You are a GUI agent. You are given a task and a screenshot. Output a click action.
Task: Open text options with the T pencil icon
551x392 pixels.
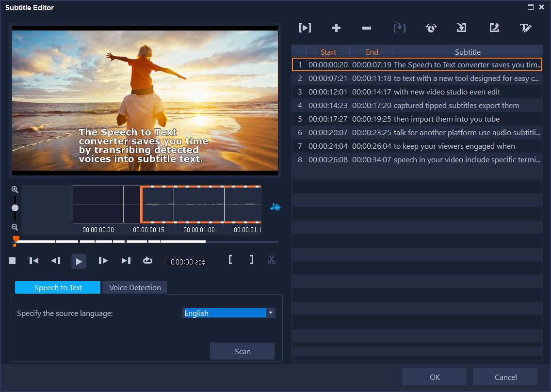point(526,28)
